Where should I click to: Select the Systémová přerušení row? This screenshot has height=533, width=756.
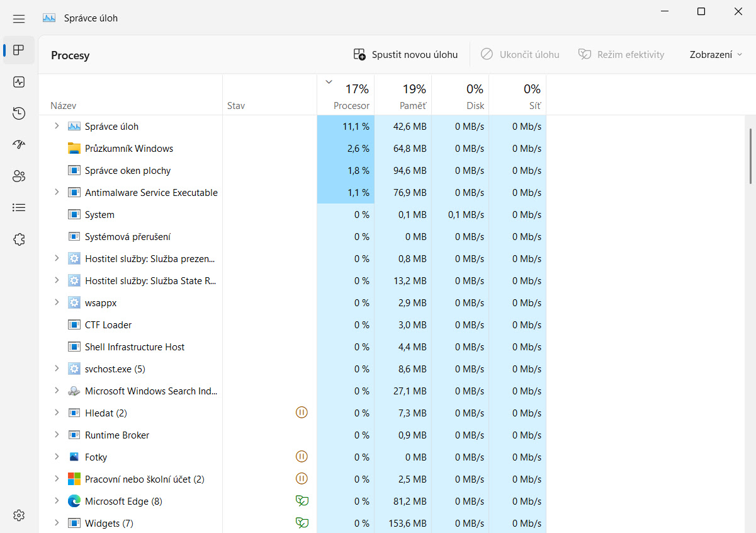(292, 237)
